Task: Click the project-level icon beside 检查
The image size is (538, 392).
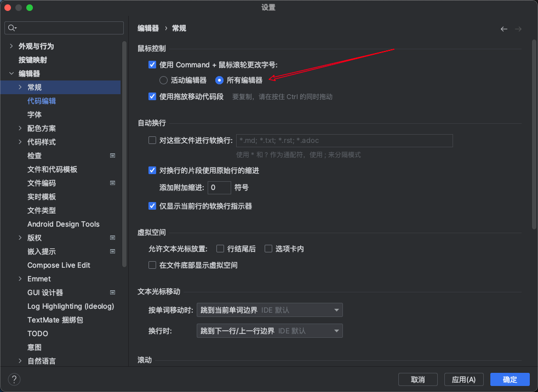Action: pyautogui.click(x=112, y=156)
